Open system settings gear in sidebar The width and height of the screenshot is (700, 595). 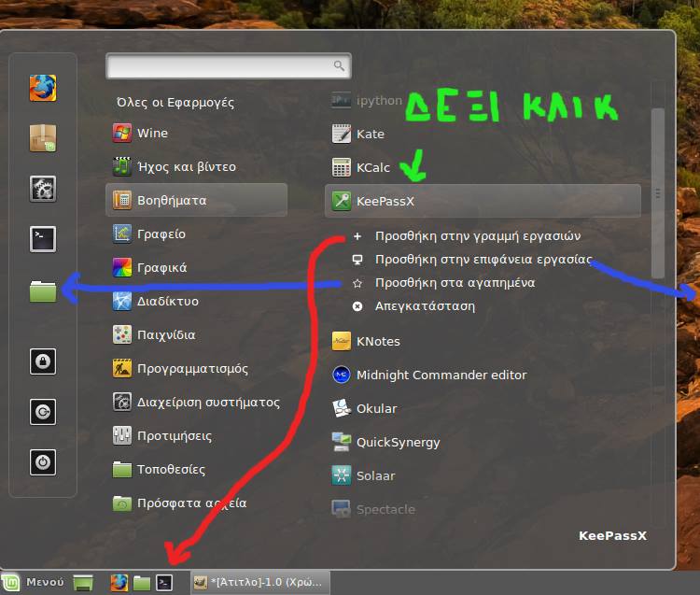tap(43, 189)
